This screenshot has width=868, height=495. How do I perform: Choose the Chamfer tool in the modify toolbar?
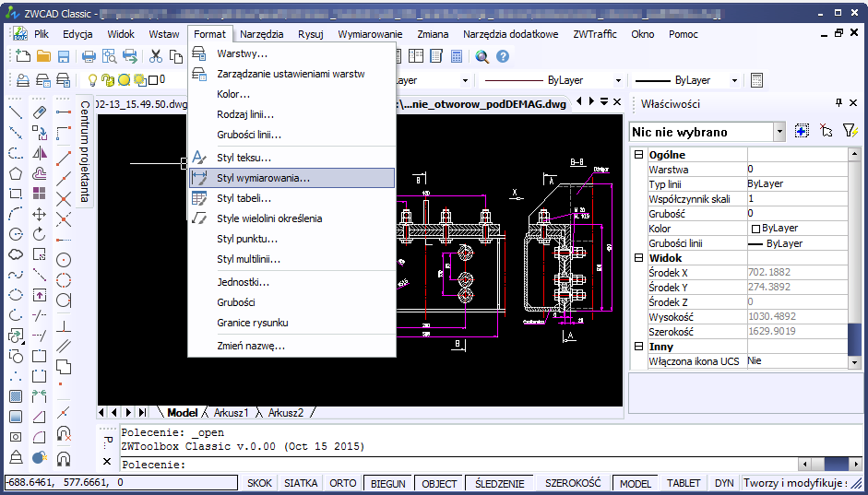tap(40, 417)
